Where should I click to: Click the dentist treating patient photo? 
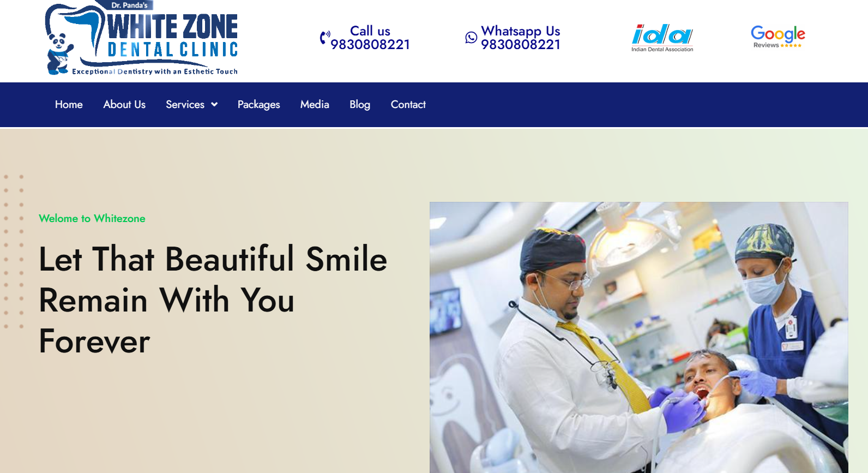pos(639,337)
